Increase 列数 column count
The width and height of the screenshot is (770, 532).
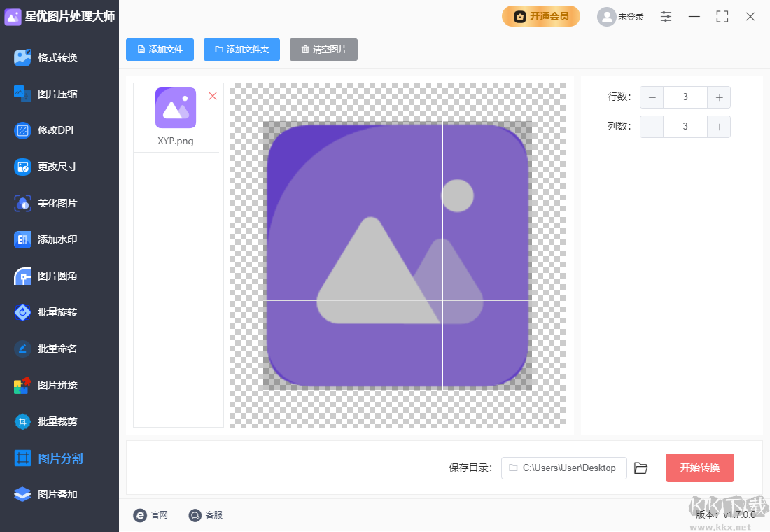(719, 127)
